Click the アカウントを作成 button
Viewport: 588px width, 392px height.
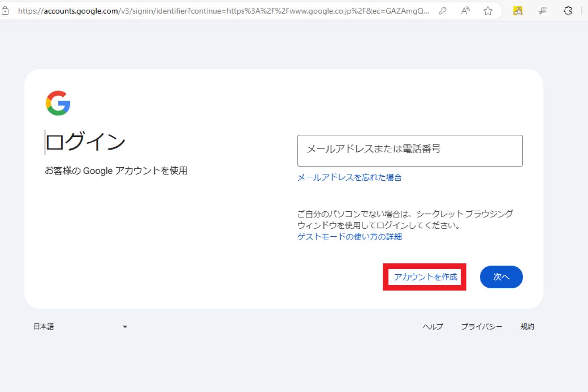click(425, 277)
